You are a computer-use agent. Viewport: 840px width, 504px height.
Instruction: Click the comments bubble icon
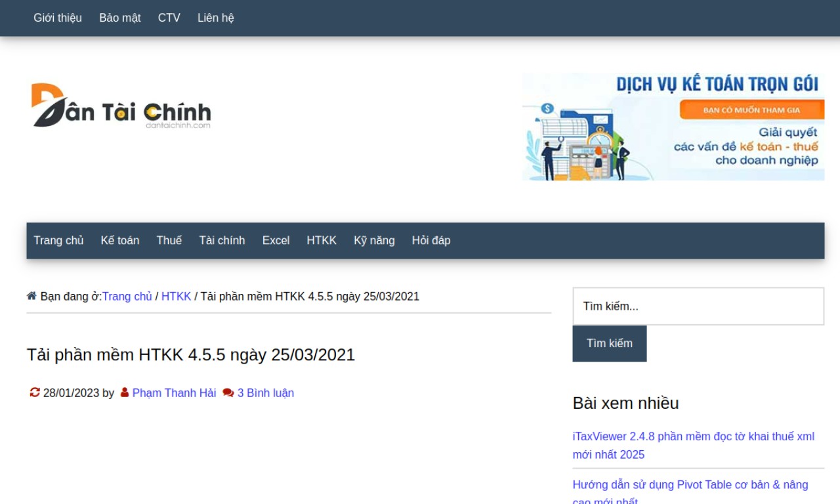coord(228,392)
